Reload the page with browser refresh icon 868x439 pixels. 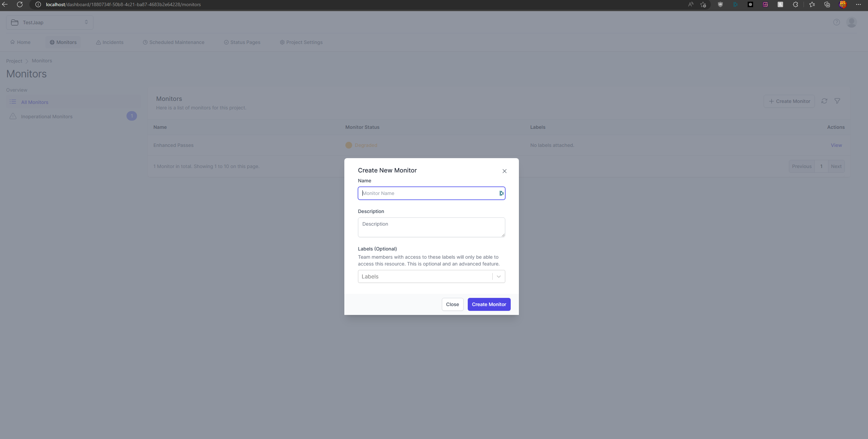(x=20, y=4)
